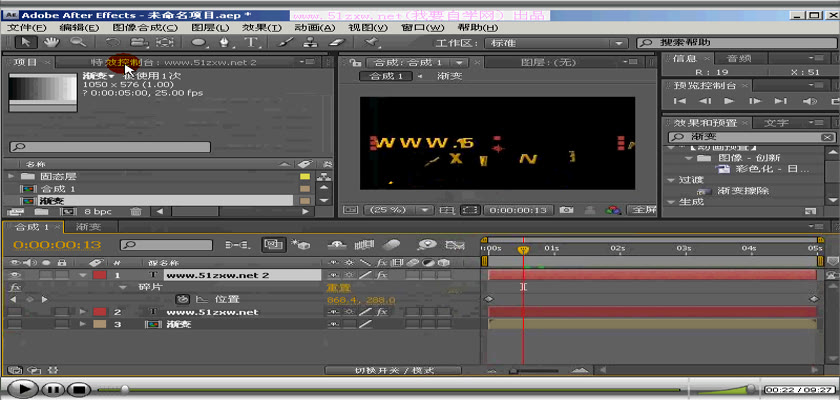The width and height of the screenshot is (840, 400).
Task: Click the 8 bpc color depth button
Action: (x=98, y=212)
